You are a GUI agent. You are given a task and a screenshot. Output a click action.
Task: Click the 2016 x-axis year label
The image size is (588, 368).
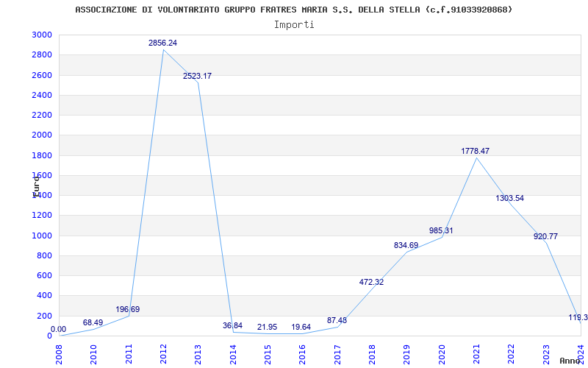pos(303,354)
